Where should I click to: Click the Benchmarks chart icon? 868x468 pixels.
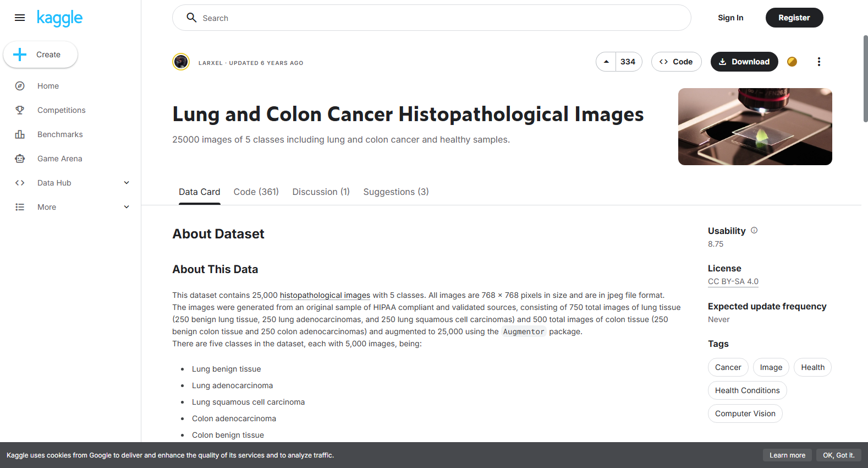point(20,134)
